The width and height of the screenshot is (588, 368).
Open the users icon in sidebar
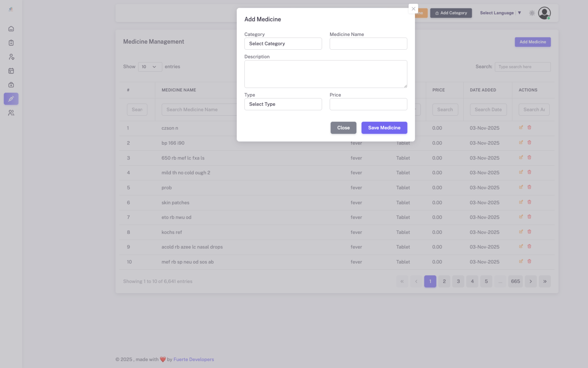point(11,113)
